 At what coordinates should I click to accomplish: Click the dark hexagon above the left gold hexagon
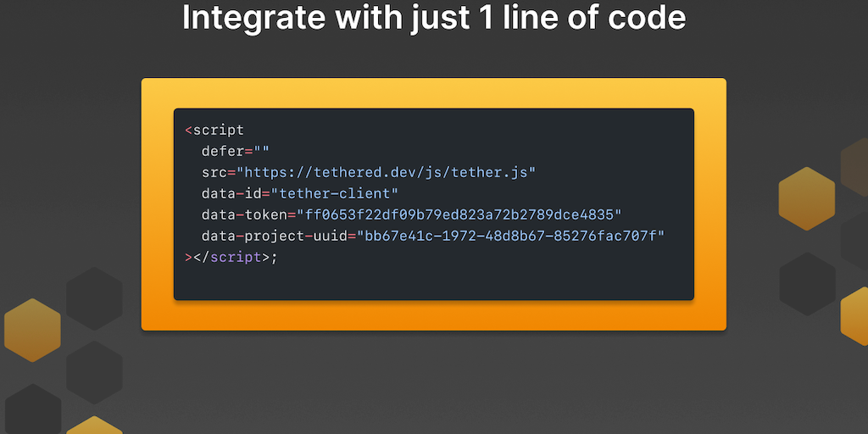coord(94,298)
